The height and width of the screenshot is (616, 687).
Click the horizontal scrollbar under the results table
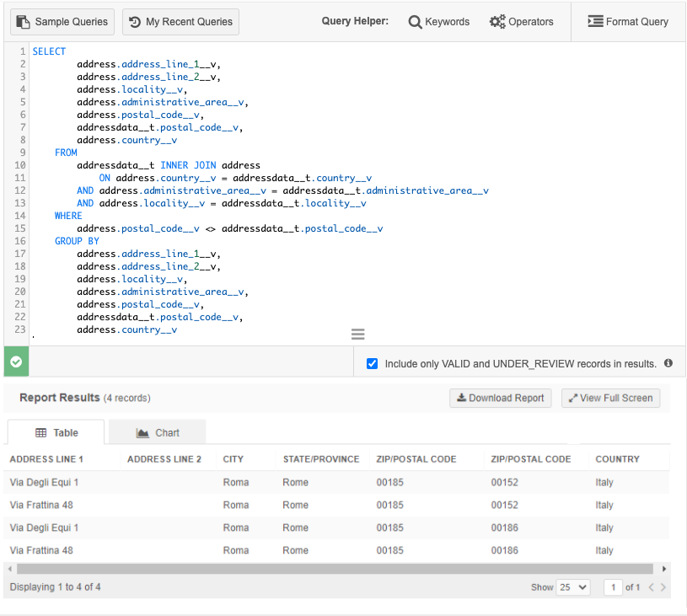click(333, 569)
